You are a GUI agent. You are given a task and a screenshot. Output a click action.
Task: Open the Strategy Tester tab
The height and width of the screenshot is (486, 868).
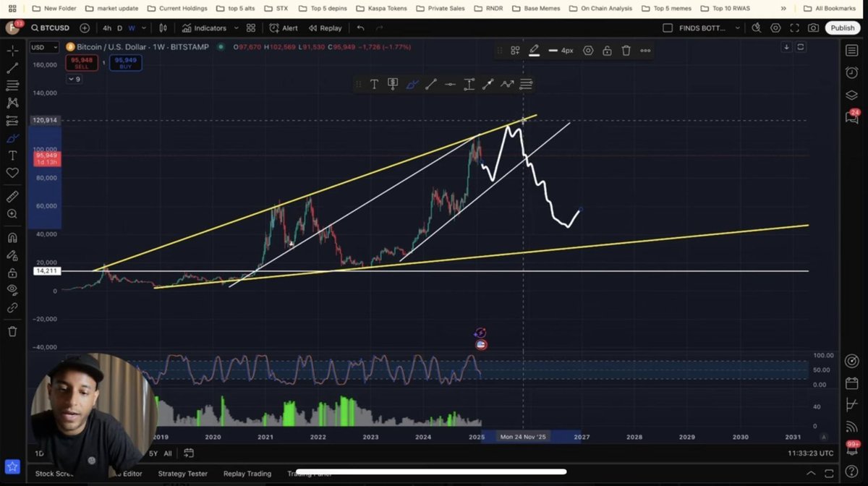[x=182, y=474]
